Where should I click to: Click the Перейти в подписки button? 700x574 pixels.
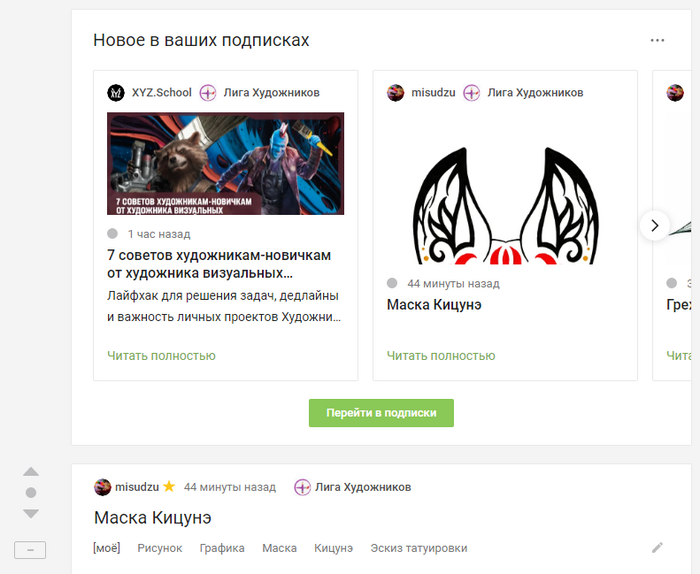pyautogui.click(x=381, y=413)
